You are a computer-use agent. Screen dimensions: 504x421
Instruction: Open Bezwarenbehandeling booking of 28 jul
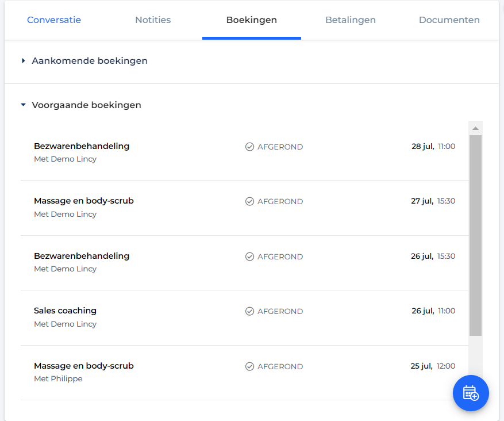(244, 152)
